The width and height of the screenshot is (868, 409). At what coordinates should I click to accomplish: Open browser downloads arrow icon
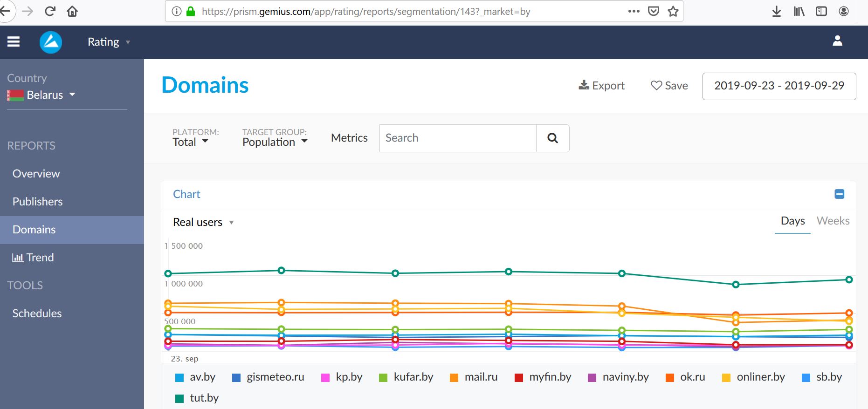[776, 12]
